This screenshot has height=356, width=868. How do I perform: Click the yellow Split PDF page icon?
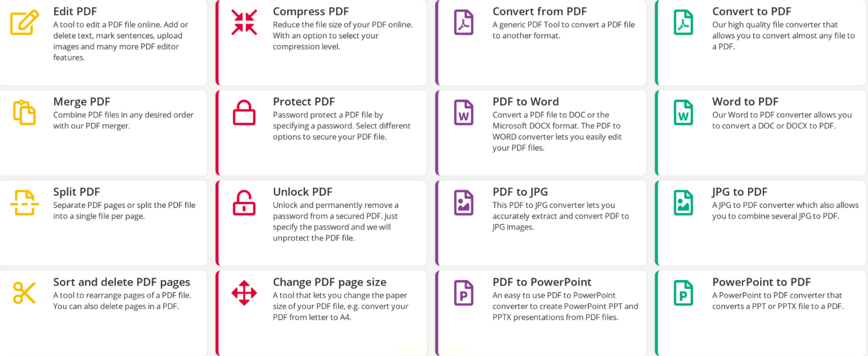click(x=24, y=203)
